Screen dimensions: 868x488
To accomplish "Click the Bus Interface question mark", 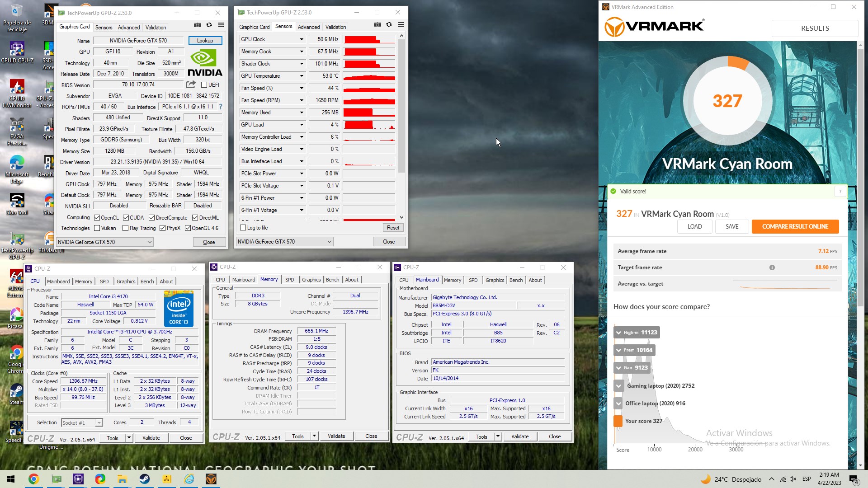I will (221, 107).
